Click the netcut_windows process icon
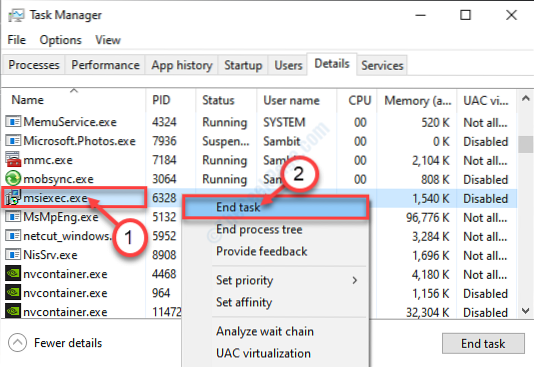534x367 pixels. (x=13, y=236)
